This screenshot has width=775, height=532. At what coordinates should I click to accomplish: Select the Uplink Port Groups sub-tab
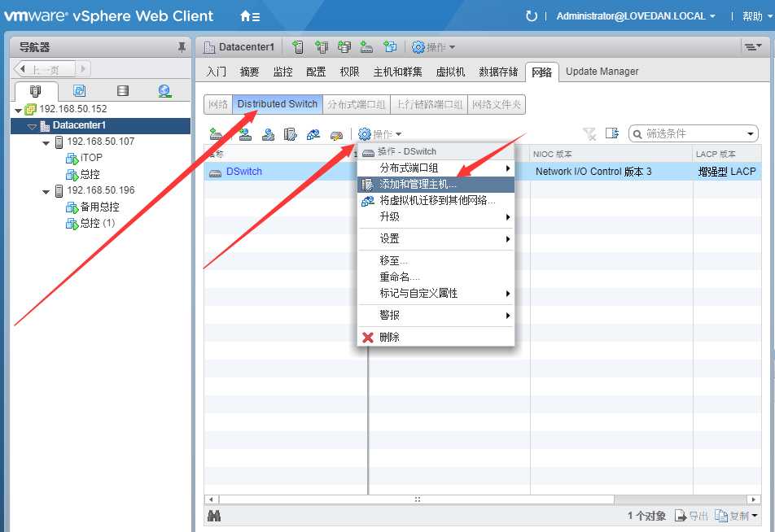[x=429, y=104]
